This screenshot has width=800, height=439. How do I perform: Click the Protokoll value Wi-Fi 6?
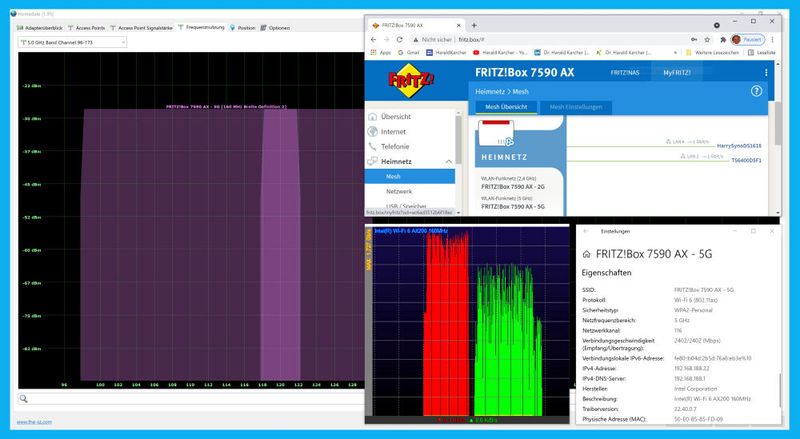[x=695, y=300]
